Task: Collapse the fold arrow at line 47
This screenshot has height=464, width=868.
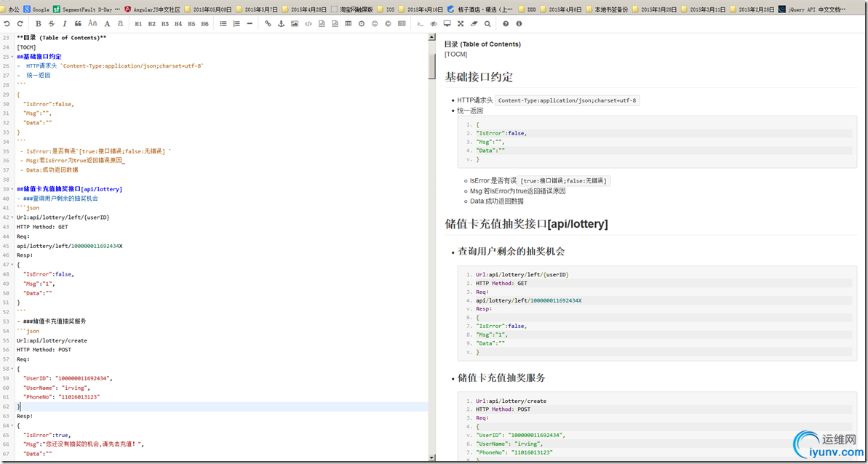Action: [x=12, y=265]
